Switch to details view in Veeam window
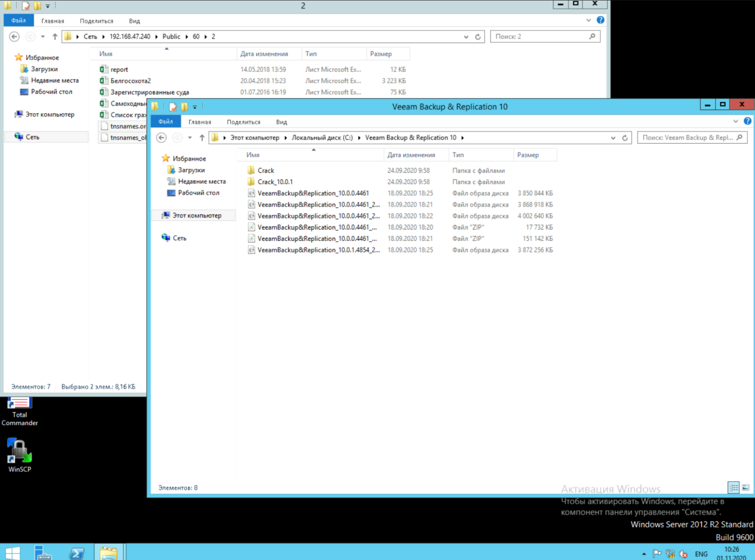Screen dimensions: 755x560 (x=733, y=488)
